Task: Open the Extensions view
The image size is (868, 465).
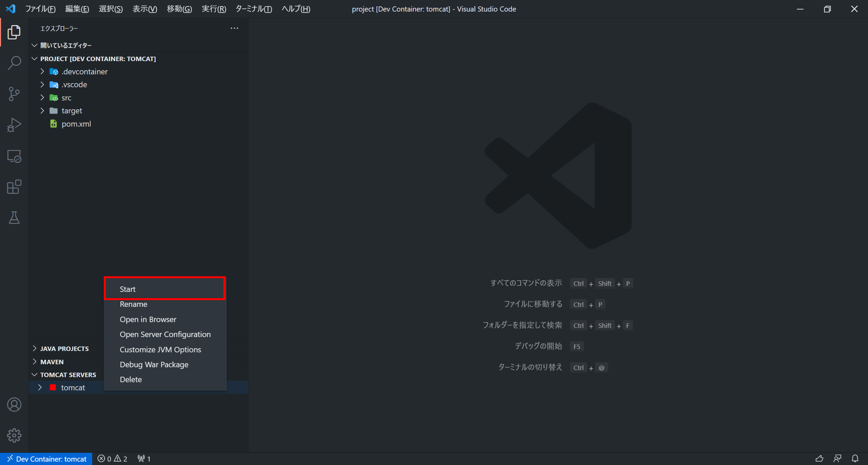Action: (x=14, y=187)
